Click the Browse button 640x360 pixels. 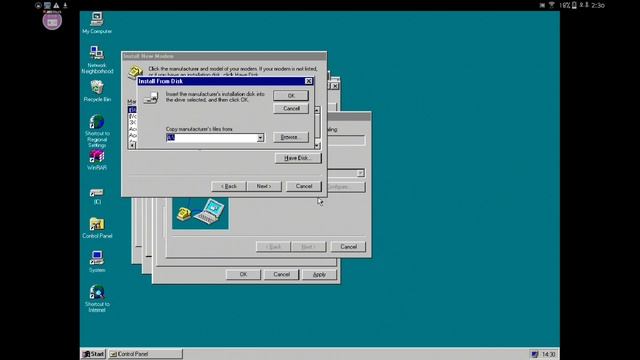tap(291, 137)
